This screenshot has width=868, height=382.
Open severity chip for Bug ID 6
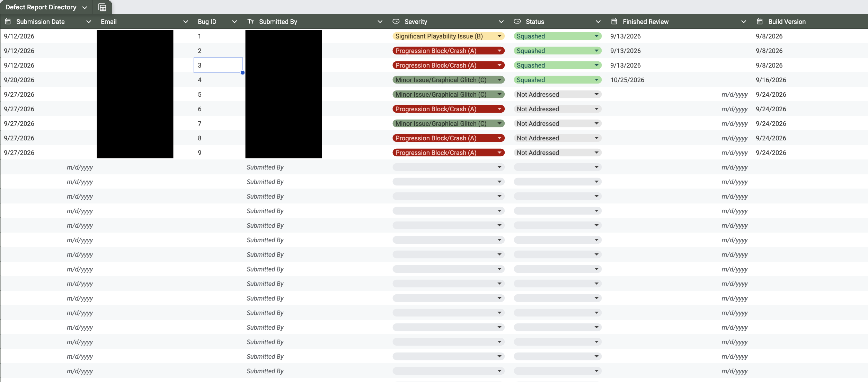pos(448,109)
